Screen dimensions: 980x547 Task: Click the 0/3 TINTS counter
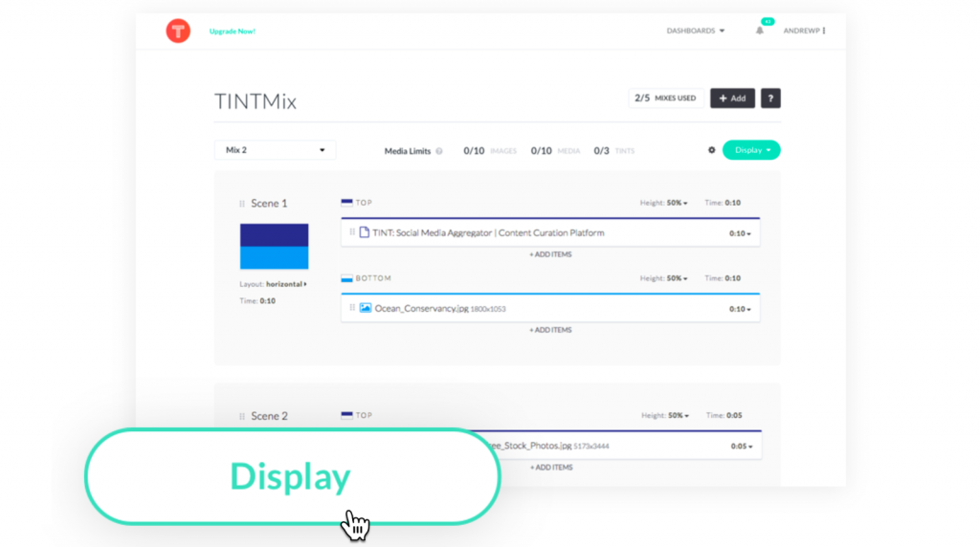click(x=613, y=150)
